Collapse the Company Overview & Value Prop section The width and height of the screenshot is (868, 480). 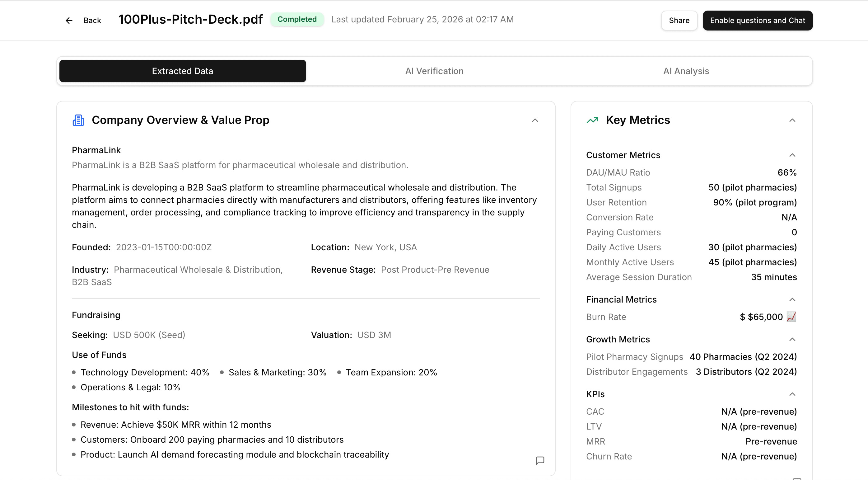535,120
